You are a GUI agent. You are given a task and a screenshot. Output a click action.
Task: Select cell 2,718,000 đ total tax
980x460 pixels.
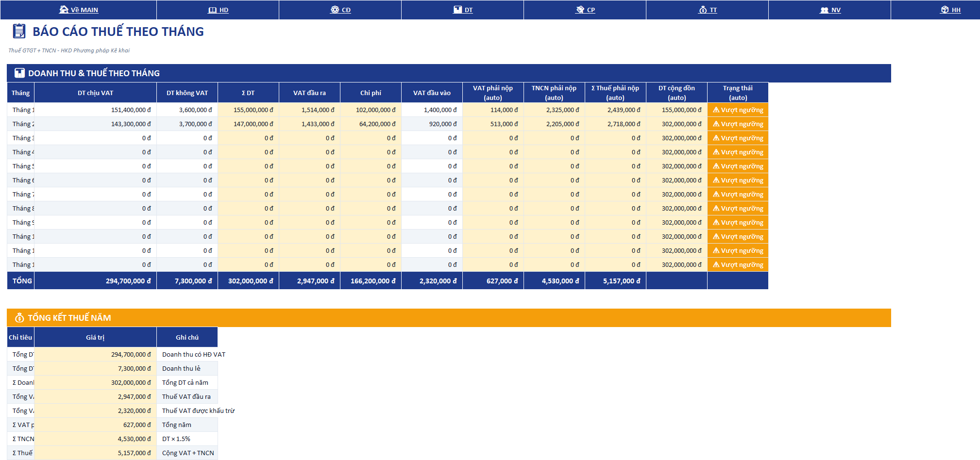[x=615, y=124]
